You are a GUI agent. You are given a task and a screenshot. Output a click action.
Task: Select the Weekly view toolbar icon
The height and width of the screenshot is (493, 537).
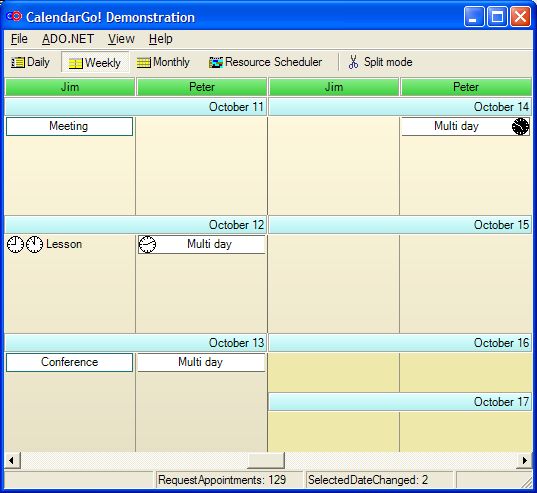click(x=76, y=63)
